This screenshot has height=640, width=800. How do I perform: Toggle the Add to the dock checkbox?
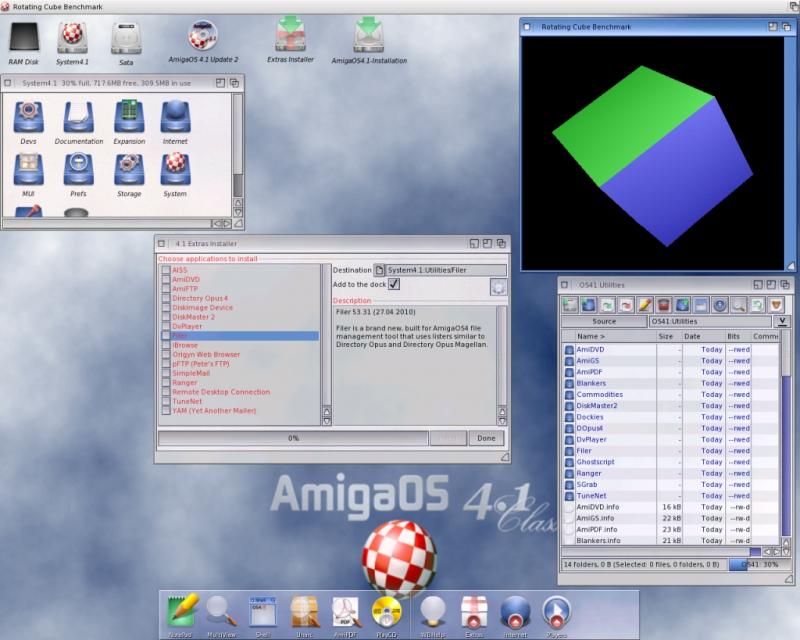click(394, 284)
